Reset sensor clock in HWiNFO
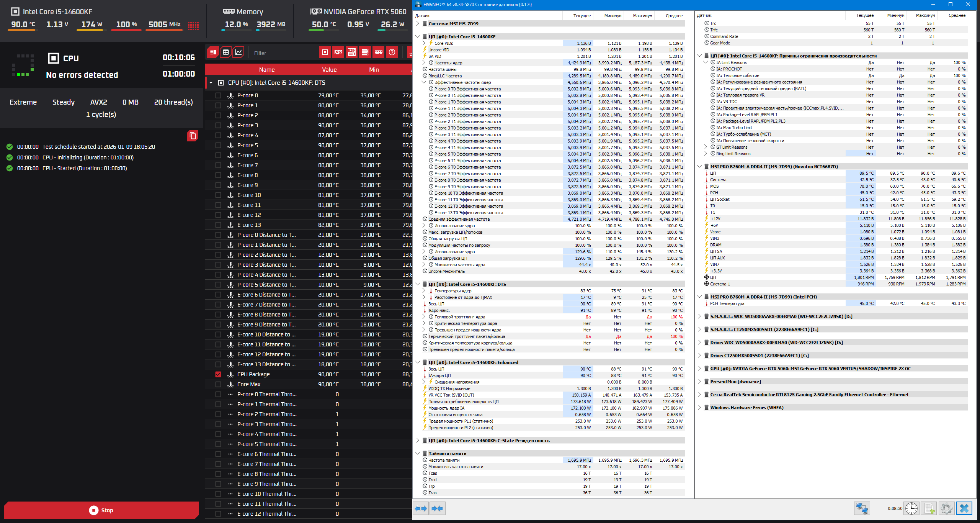 click(x=911, y=508)
